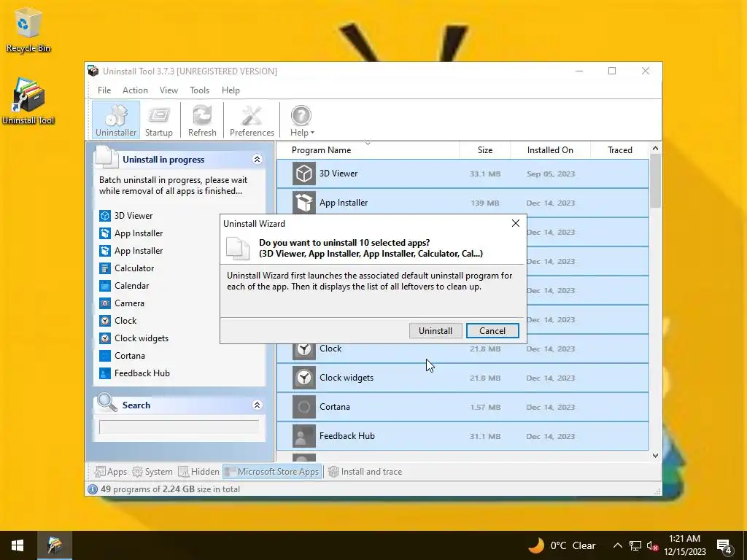Confirm with the Uninstall button
This screenshot has height=560, width=747.
click(436, 331)
